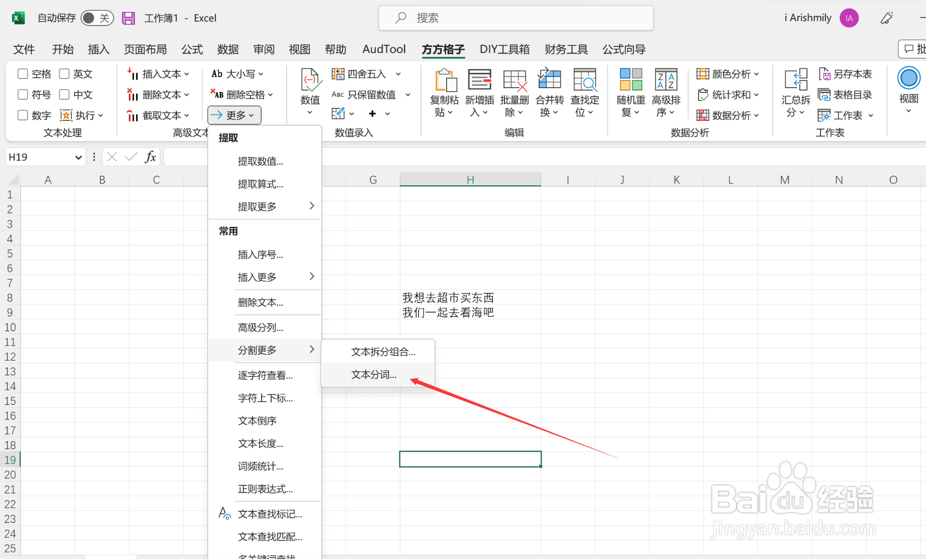Screen dimensions: 926x560
Task: Select column H header
Action: [470, 180]
